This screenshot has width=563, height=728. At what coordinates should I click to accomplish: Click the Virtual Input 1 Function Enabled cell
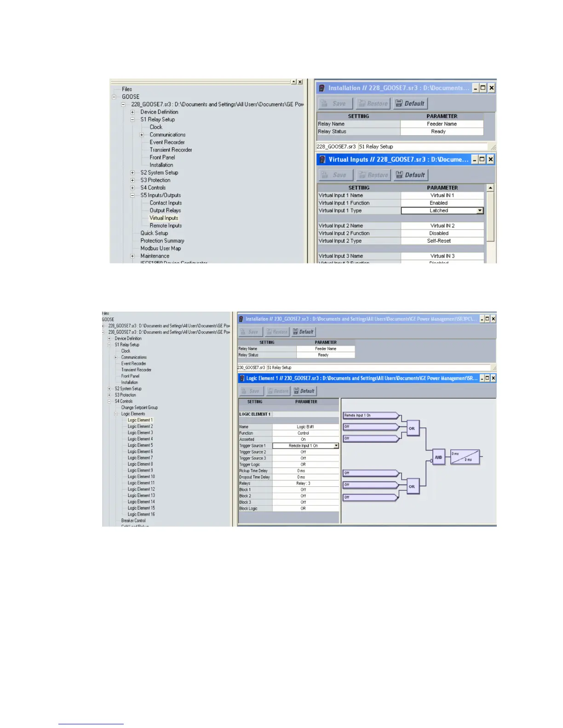click(x=442, y=203)
